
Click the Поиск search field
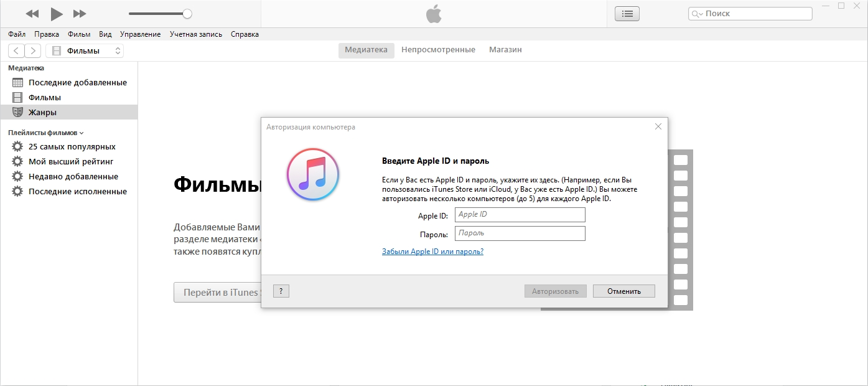point(750,14)
